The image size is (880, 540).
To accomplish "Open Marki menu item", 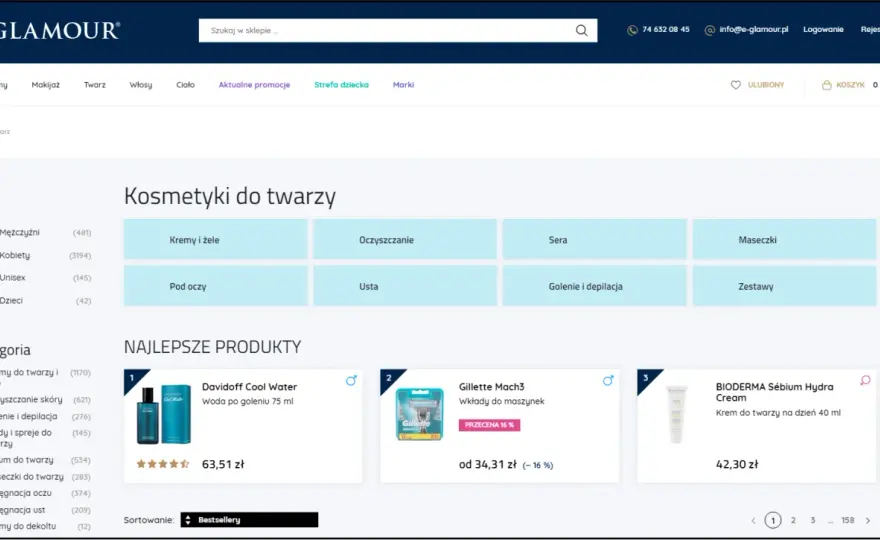I will pyautogui.click(x=404, y=85).
